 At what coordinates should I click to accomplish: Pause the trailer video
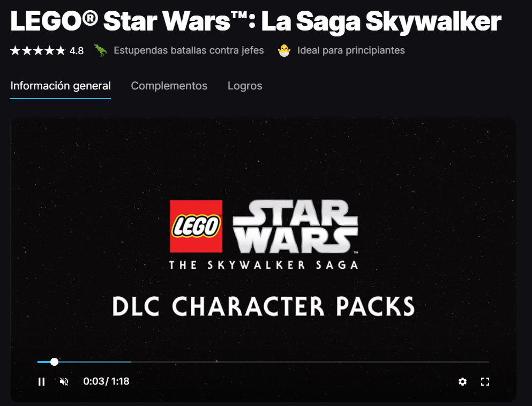(x=41, y=381)
